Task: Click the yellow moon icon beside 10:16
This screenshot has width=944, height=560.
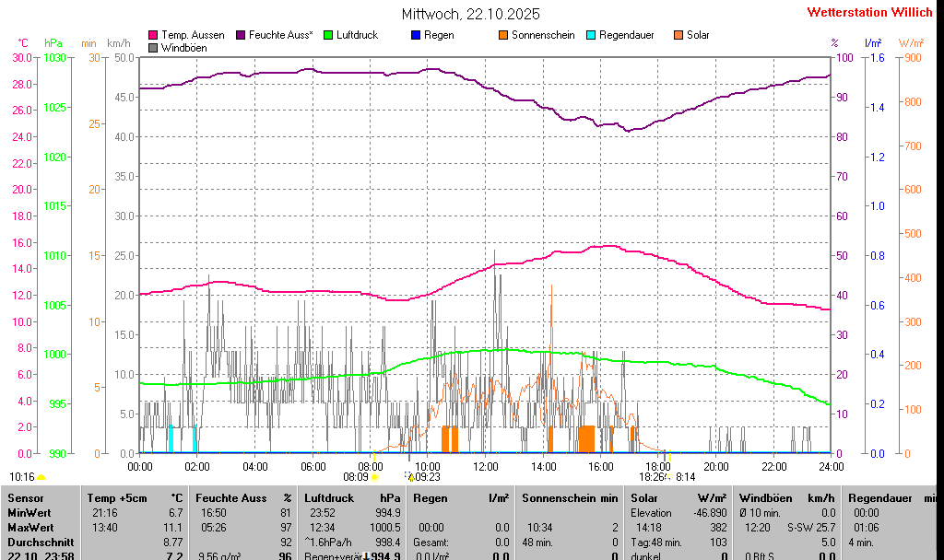Action: click(41, 477)
